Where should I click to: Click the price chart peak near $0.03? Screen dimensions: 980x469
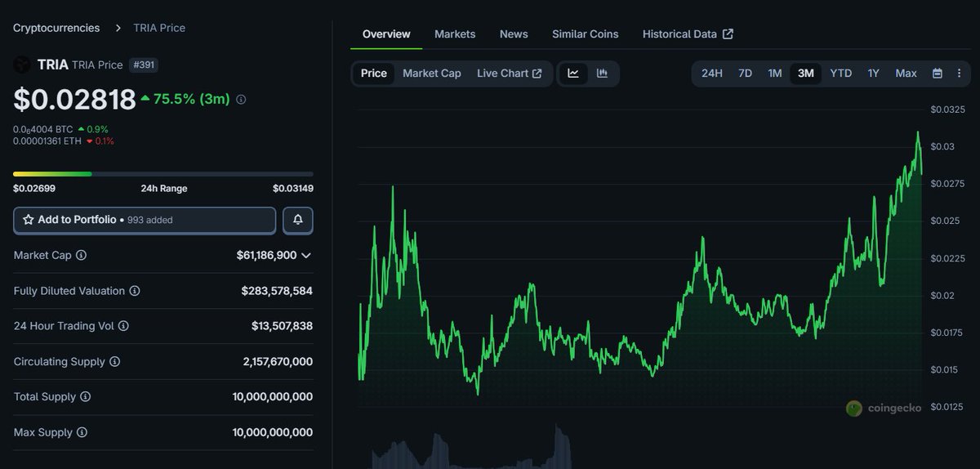(x=918, y=133)
